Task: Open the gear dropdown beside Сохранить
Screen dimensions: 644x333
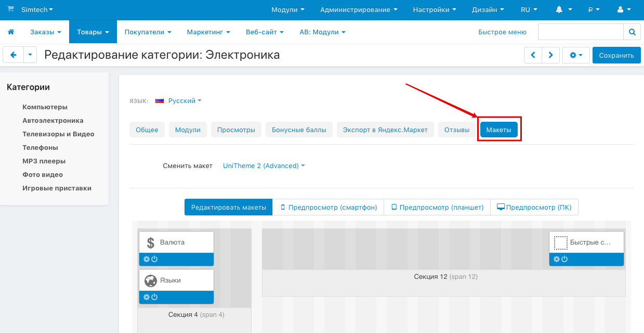Action: (576, 55)
